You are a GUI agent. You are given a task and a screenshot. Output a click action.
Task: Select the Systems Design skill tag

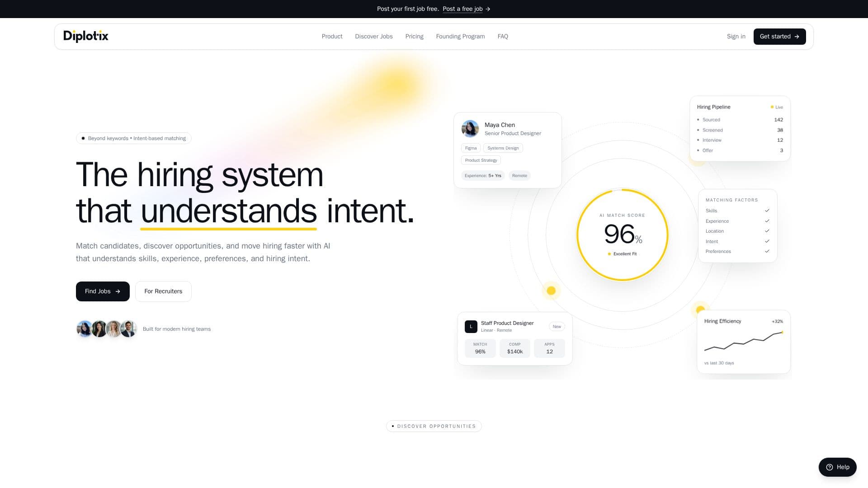503,148
